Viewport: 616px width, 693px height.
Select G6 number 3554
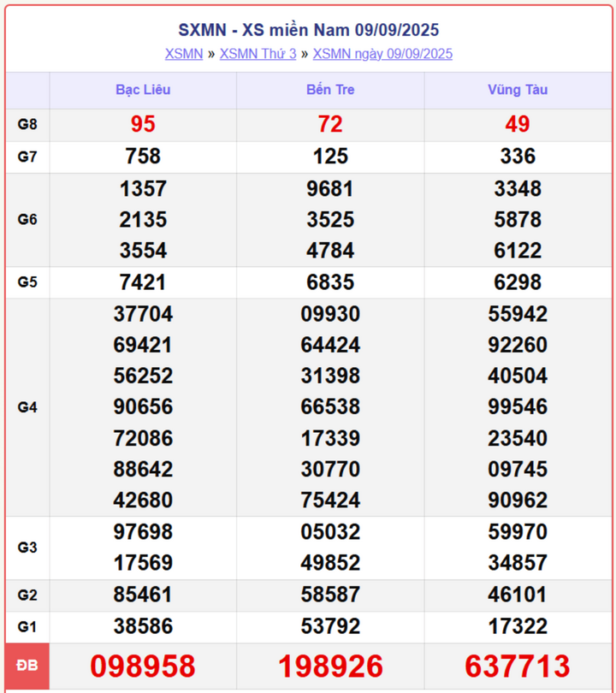click(143, 251)
